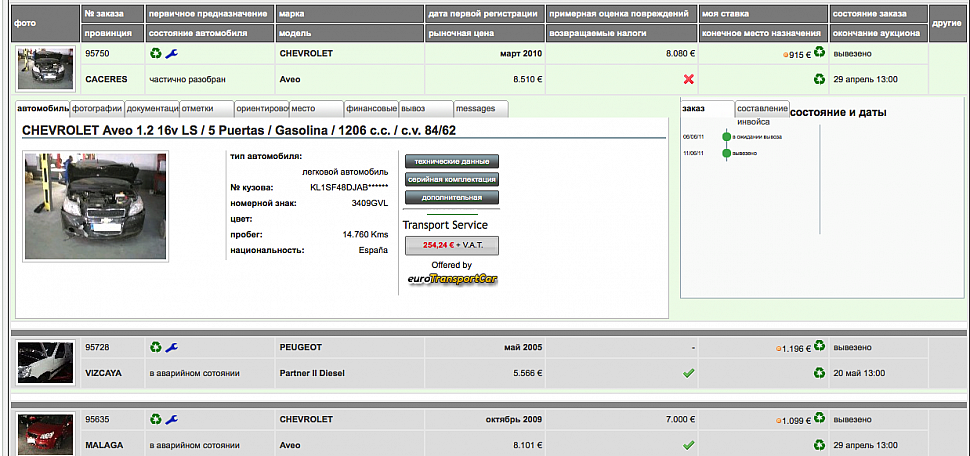Click the 'Transport Service' heading
The width and height of the screenshot is (970, 456).
445,225
